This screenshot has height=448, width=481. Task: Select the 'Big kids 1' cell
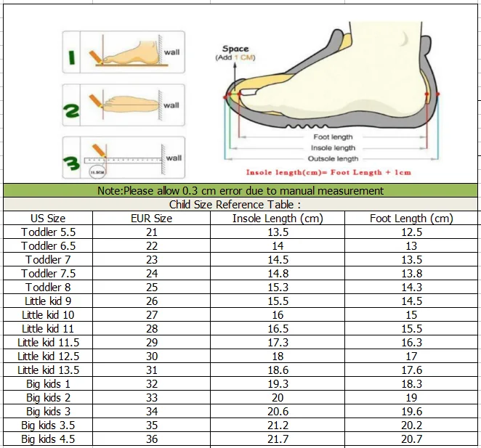[48, 384]
